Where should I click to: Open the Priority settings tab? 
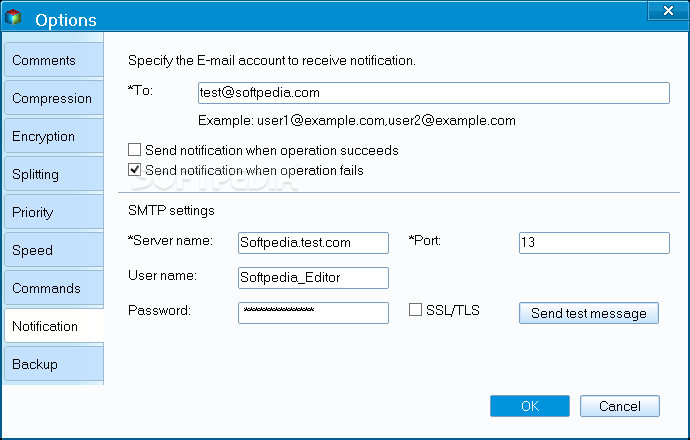click(54, 212)
